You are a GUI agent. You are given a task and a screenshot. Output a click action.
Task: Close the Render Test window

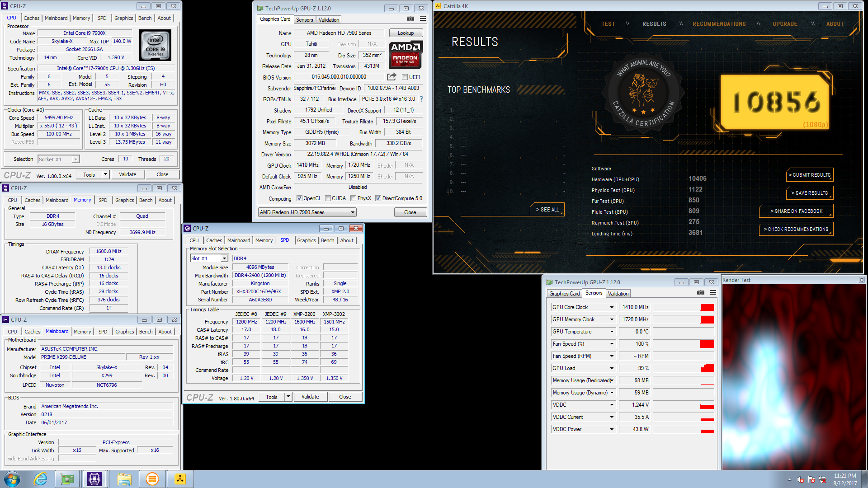coord(862,280)
